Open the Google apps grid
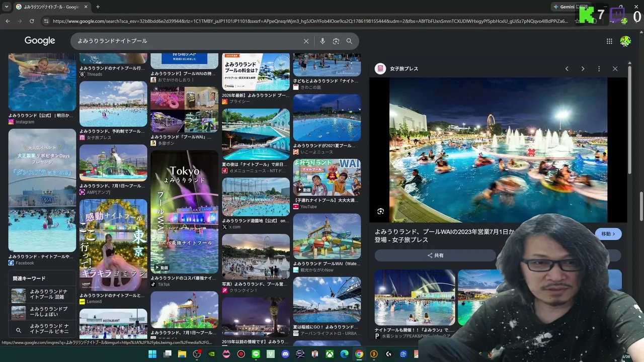Image resolution: width=644 pixels, height=362 pixels. click(609, 41)
